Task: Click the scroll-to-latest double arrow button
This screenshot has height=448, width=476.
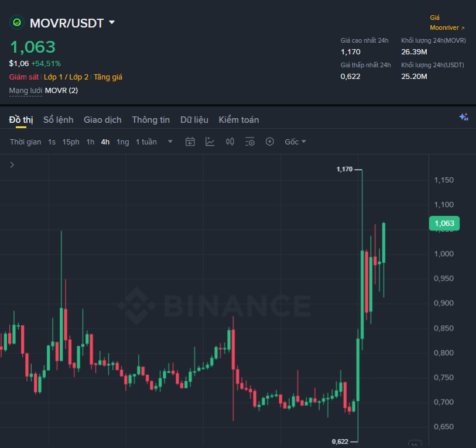Action: pos(415,444)
